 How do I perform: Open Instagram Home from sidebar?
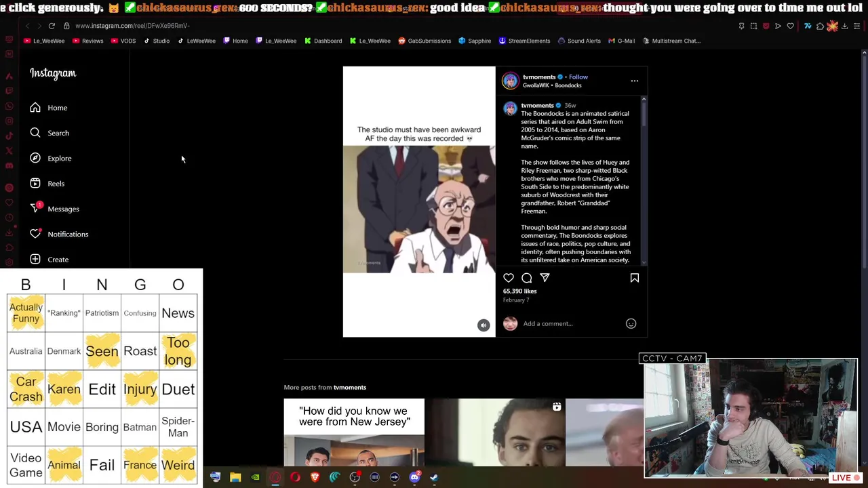(x=49, y=108)
